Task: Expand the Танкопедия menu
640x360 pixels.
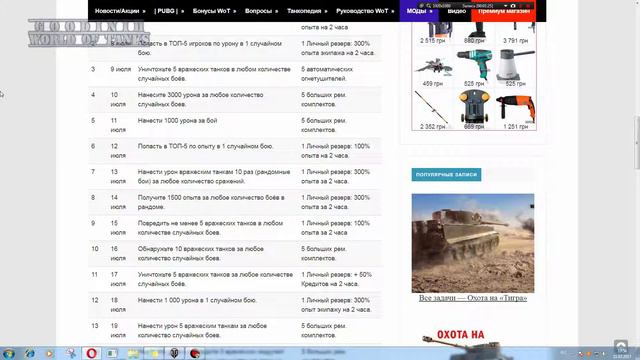Action: [307, 11]
